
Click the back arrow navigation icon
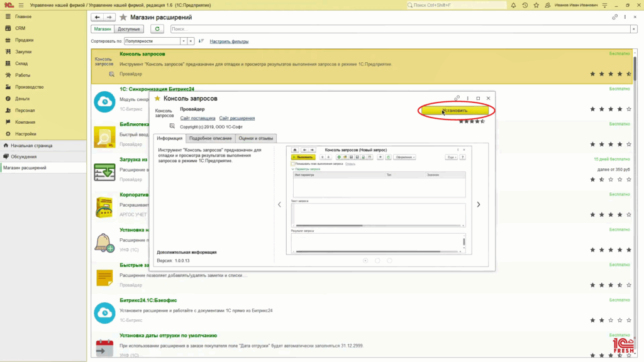[x=97, y=17]
